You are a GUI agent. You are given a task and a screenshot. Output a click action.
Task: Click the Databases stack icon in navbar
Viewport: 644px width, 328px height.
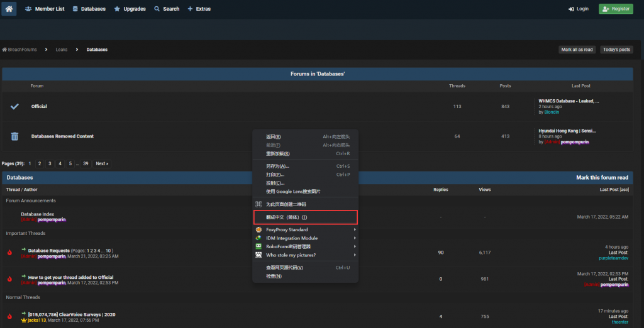click(75, 9)
